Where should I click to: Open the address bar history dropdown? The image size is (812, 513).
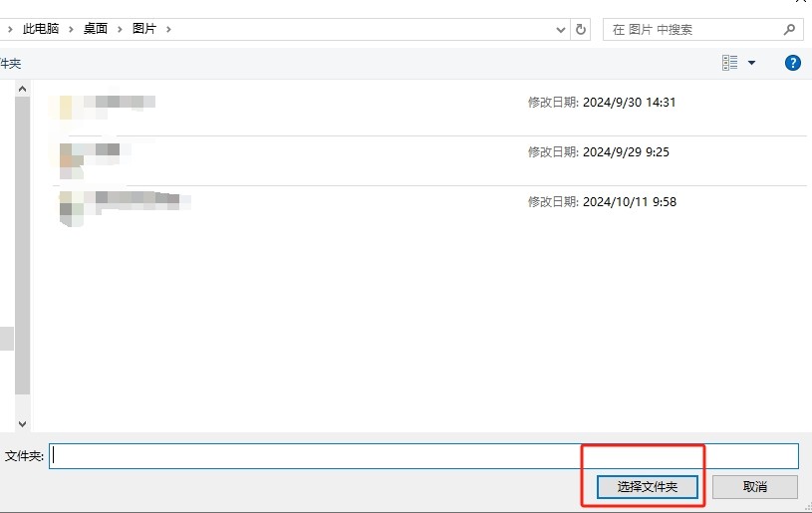click(x=561, y=30)
